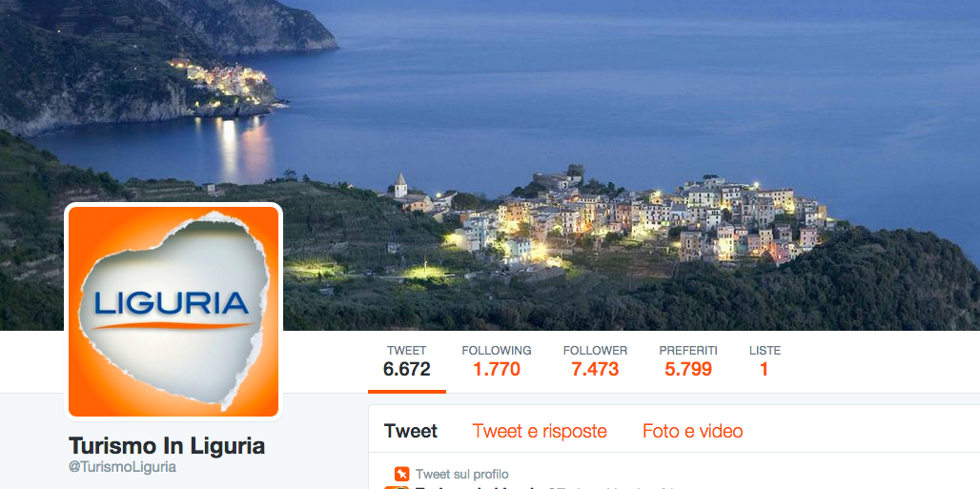View the PREFERITI count 5.799

coord(688,361)
